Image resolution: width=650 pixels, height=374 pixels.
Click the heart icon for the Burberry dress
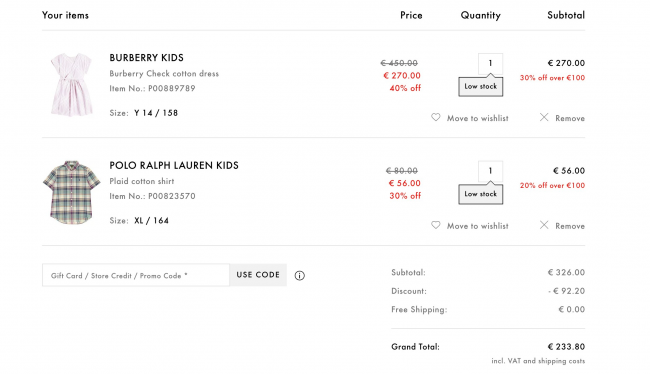[x=435, y=117]
